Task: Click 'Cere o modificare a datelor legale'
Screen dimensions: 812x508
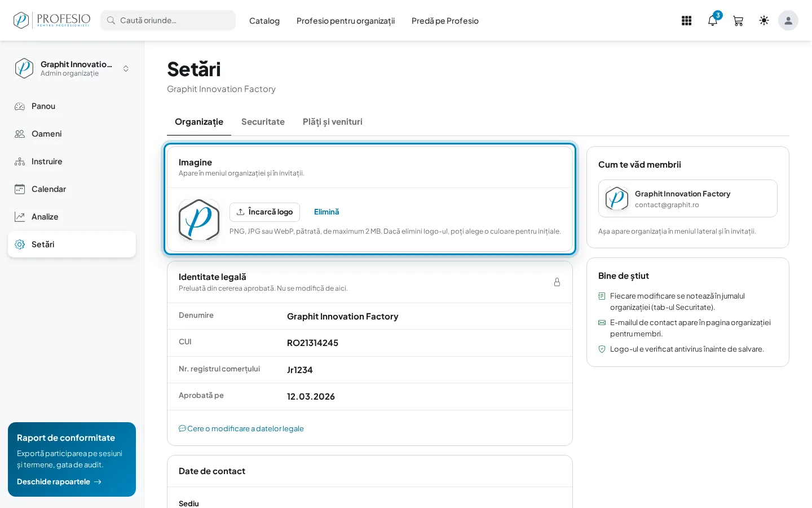Action: pos(241,428)
